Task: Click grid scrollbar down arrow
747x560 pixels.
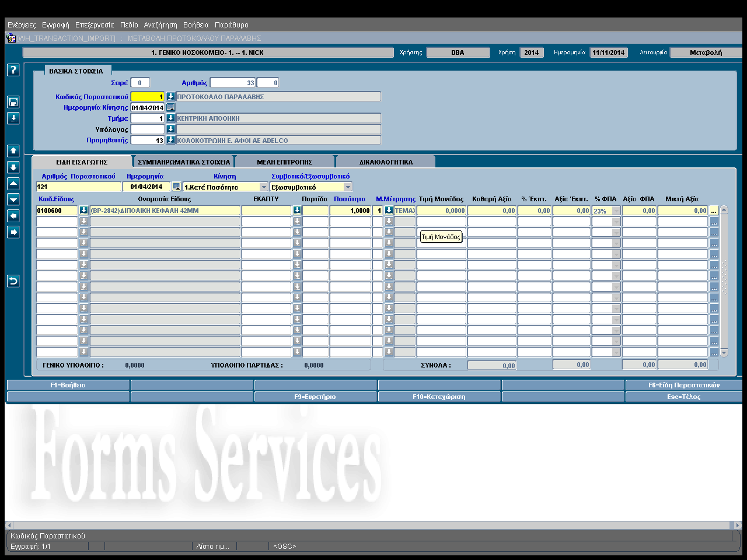Action: (x=724, y=353)
